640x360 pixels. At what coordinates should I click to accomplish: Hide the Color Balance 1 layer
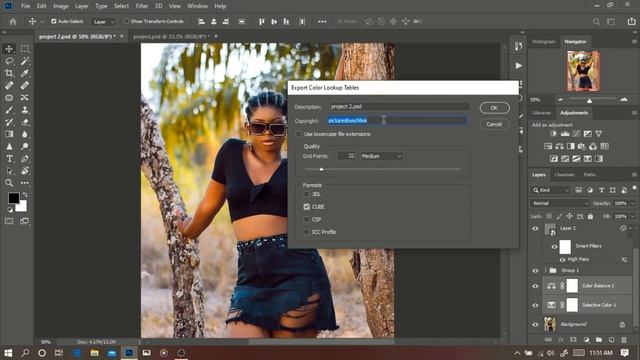click(535, 286)
